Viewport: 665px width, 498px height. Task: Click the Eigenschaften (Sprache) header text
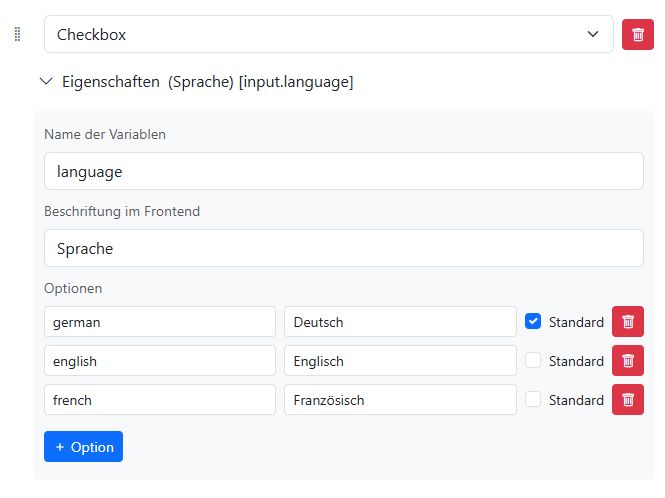(207, 82)
